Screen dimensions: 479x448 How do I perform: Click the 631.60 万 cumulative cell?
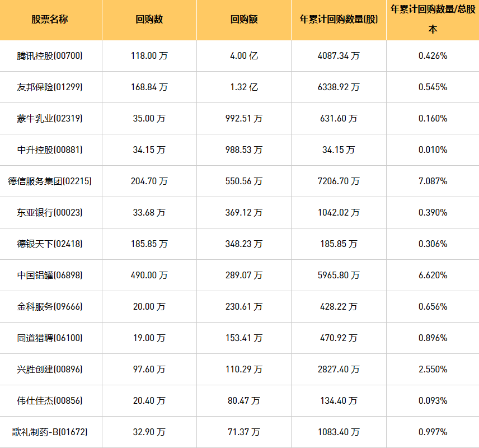pos(339,118)
